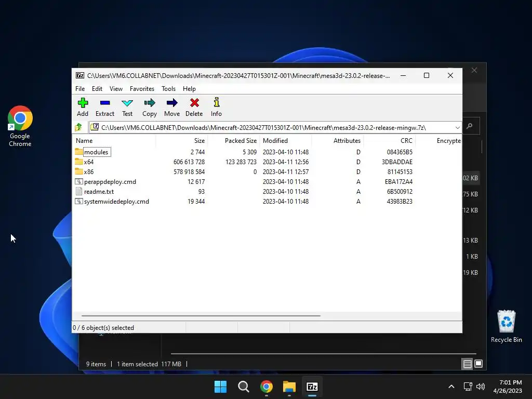Switch to File Explorer in taskbar
The height and width of the screenshot is (399, 532).
(x=289, y=387)
